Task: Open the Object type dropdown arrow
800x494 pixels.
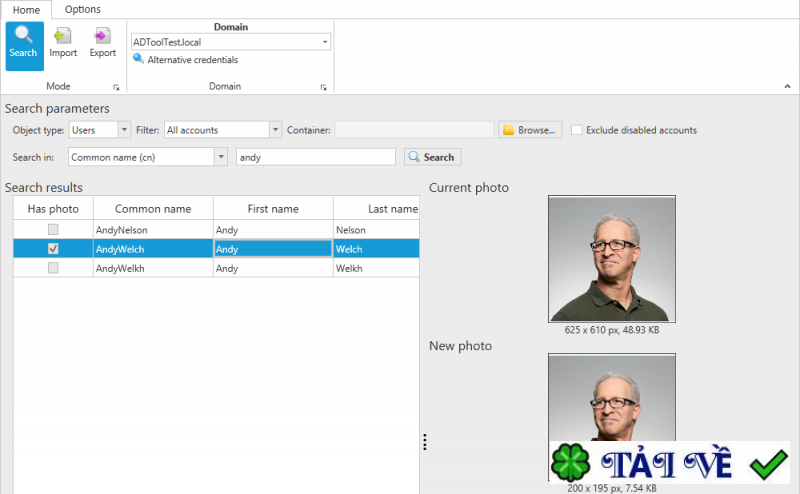Action: click(124, 130)
